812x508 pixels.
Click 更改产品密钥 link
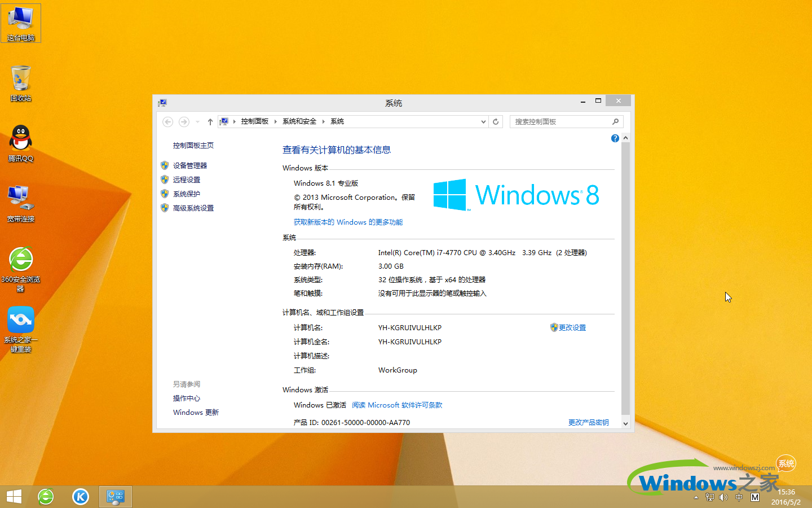[588, 422]
